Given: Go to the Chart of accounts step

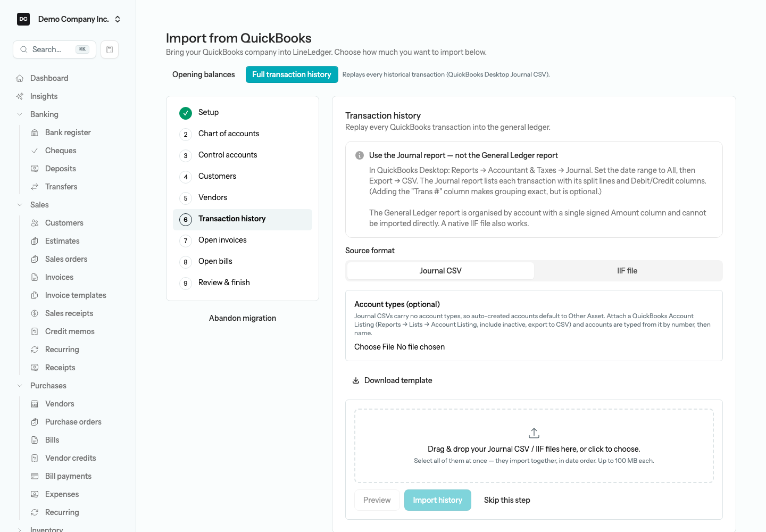Looking at the screenshot, I should [x=243, y=134].
